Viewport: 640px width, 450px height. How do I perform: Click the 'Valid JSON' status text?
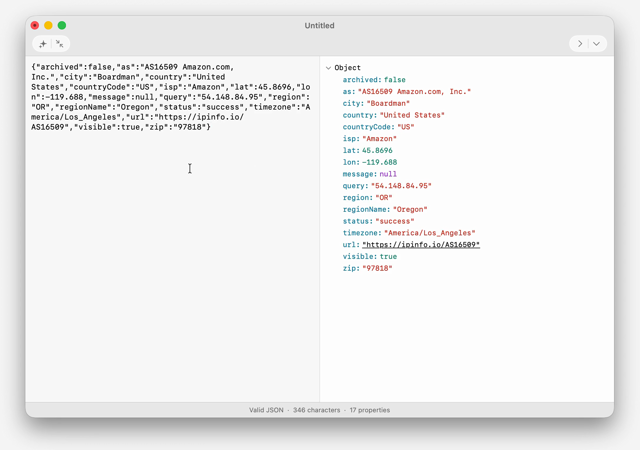(x=266, y=410)
